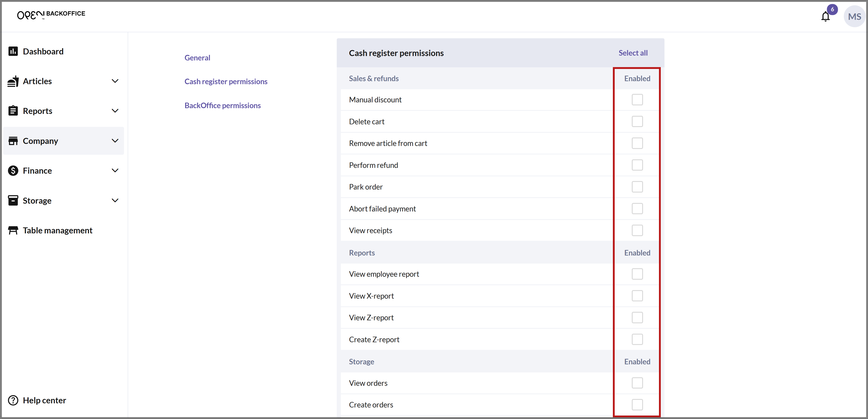The image size is (868, 419).
Task: Go to Table management
Action: point(63,230)
